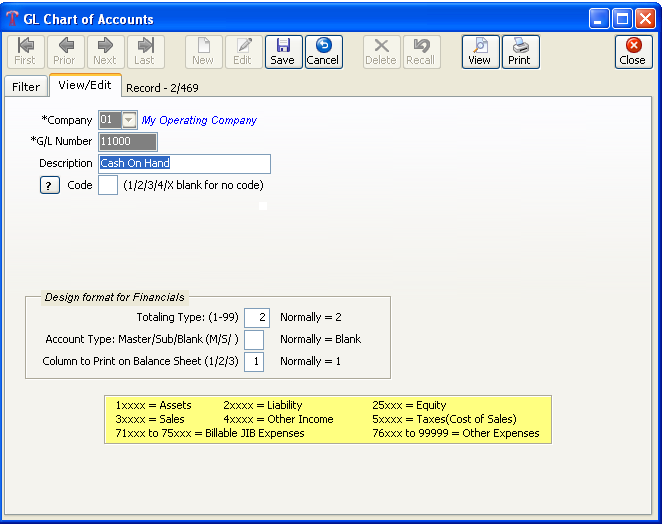Click the 25xxx = Equity legend text
The width and height of the screenshot is (663, 526).
(409, 405)
